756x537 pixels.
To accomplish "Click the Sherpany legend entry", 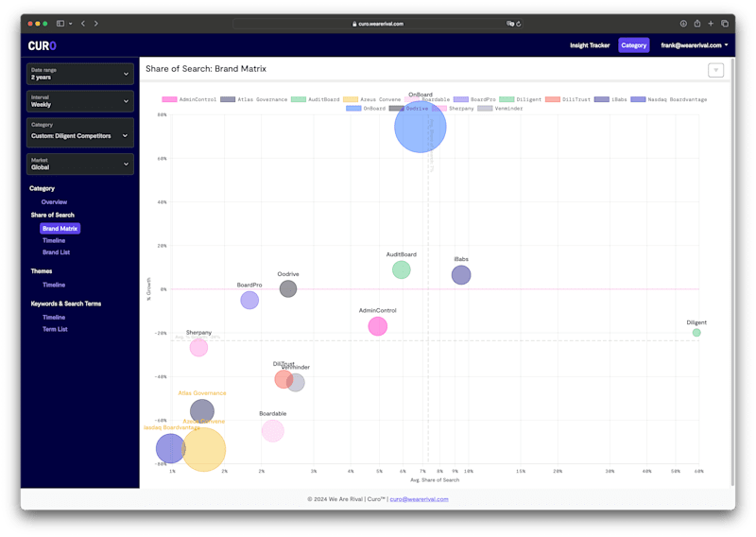I will click(454, 109).
